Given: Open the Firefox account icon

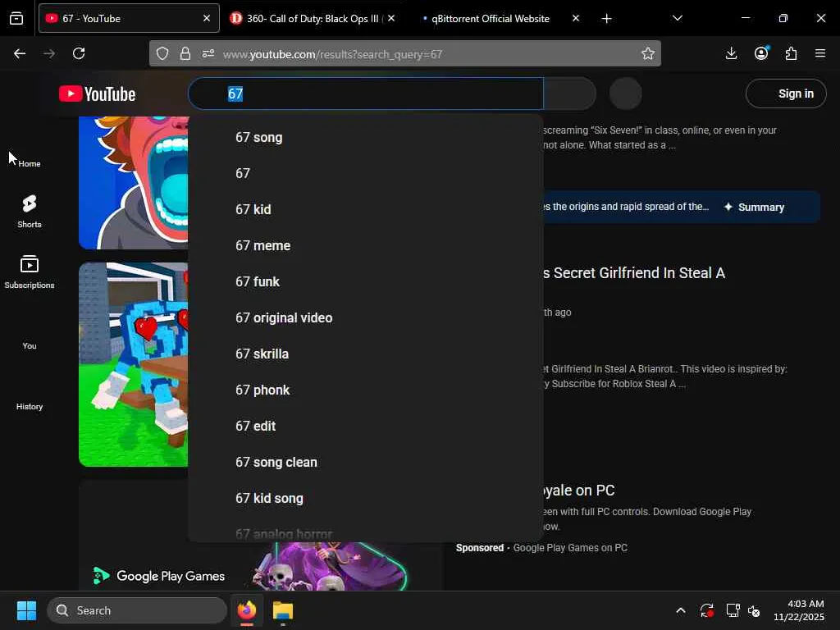Looking at the screenshot, I should [761, 53].
